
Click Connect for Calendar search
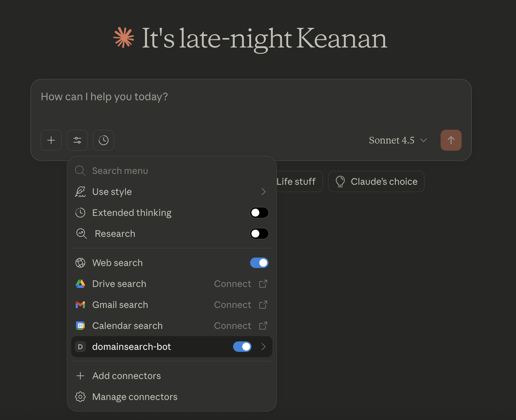point(232,326)
